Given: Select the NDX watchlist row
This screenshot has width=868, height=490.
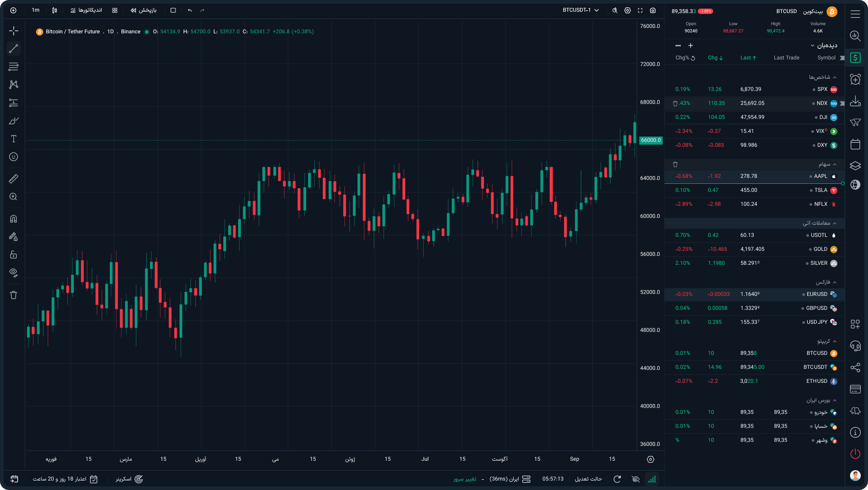Looking at the screenshot, I should (755, 104).
